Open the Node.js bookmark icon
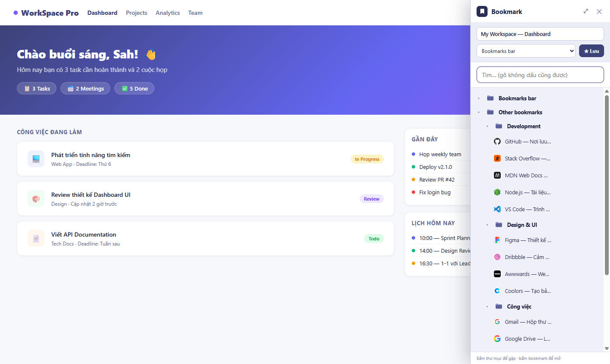610x364 pixels. (x=497, y=192)
